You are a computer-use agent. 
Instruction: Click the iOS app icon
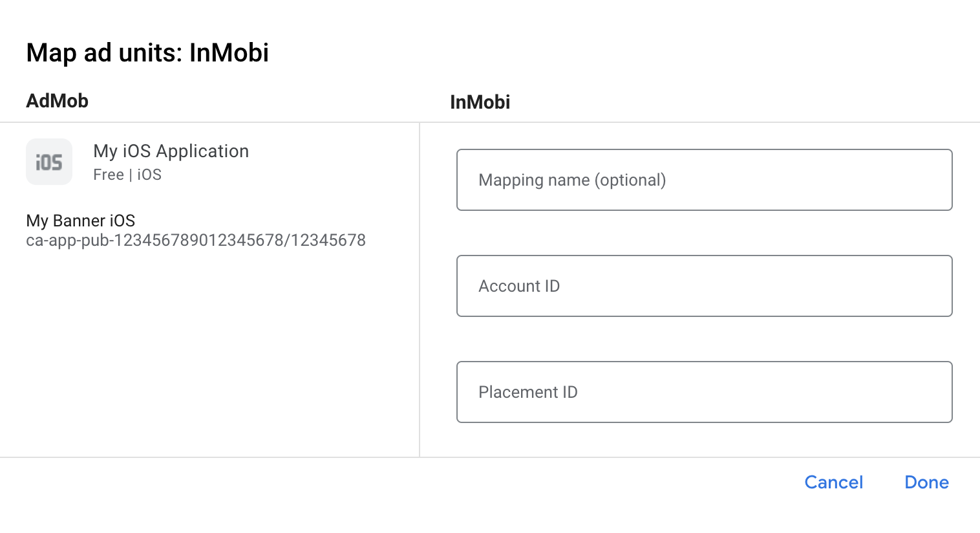(x=49, y=162)
